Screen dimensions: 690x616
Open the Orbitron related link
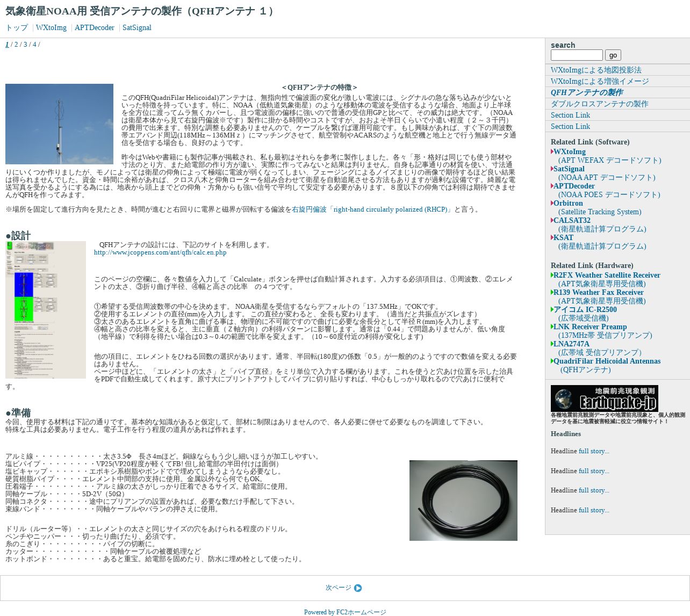coord(568,204)
